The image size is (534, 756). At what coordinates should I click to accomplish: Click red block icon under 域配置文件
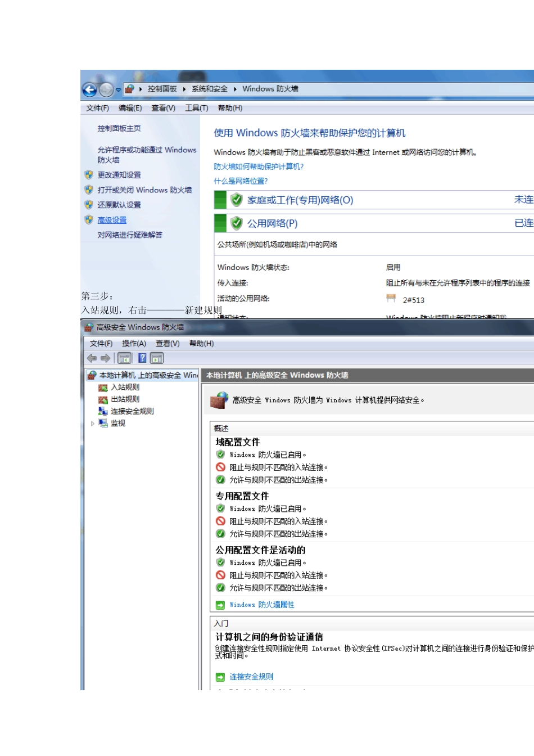click(x=220, y=467)
